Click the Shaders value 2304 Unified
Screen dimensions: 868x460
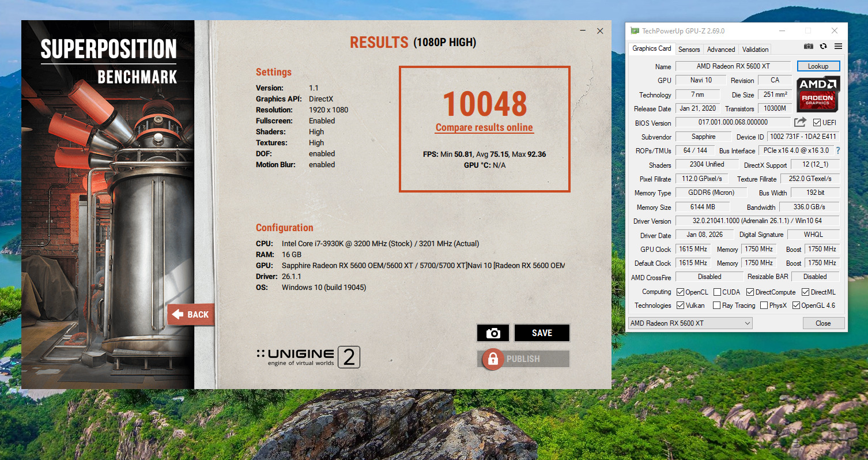[x=707, y=164]
